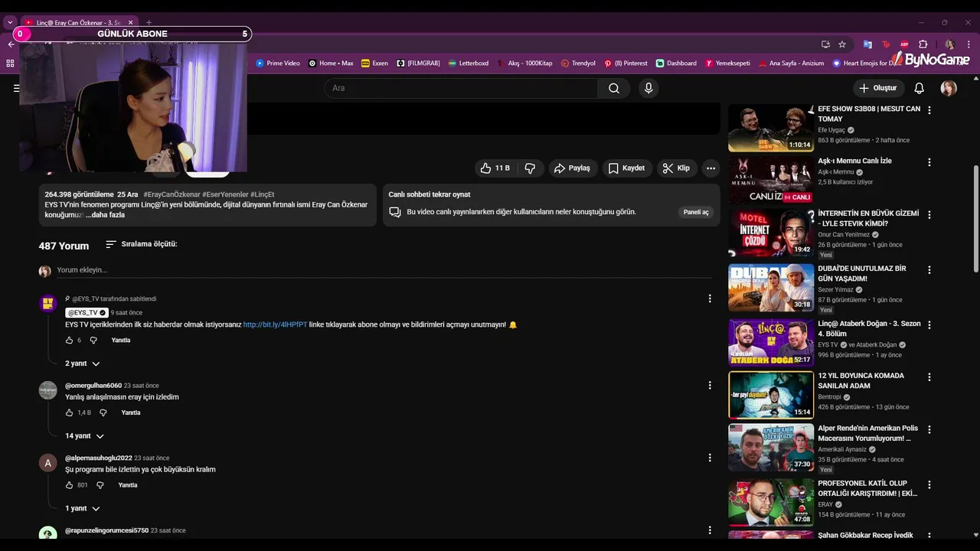Screen dimensions: 980x551
Task: Dislike alpernasuhoglu2022's comment
Action: coord(100,485)
